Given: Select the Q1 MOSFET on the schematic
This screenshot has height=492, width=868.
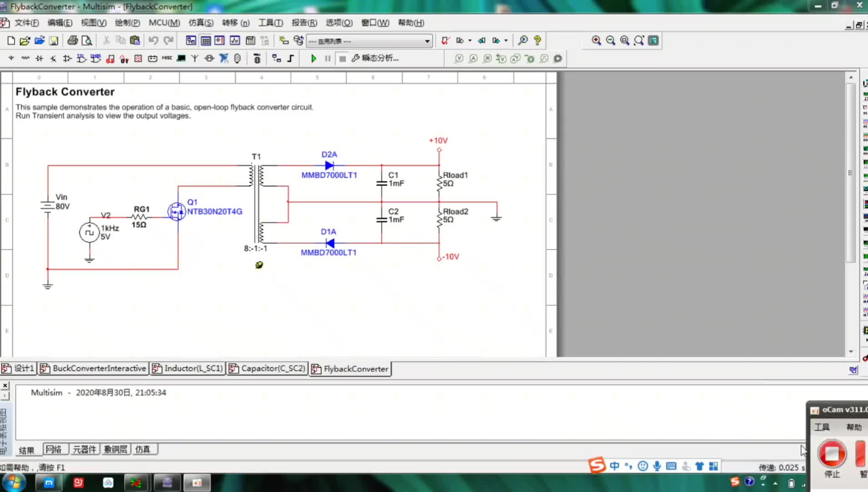Looking at the screenshot, I should [177, 211].
